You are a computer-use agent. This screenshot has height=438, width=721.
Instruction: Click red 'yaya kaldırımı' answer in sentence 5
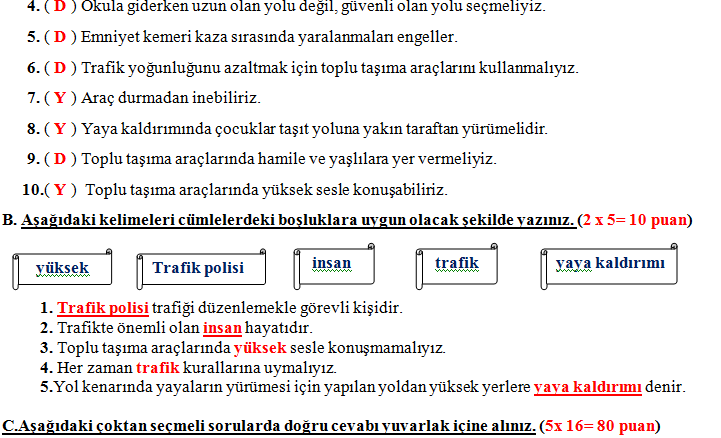pyautogui.click(x=588, y=387)
